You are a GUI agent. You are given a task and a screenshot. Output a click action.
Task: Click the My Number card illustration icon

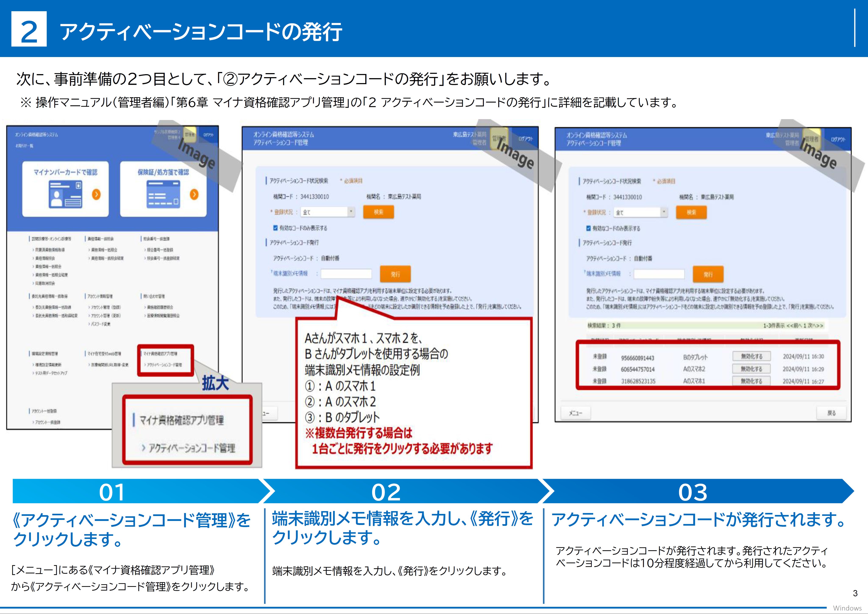(x=65, y=194)
